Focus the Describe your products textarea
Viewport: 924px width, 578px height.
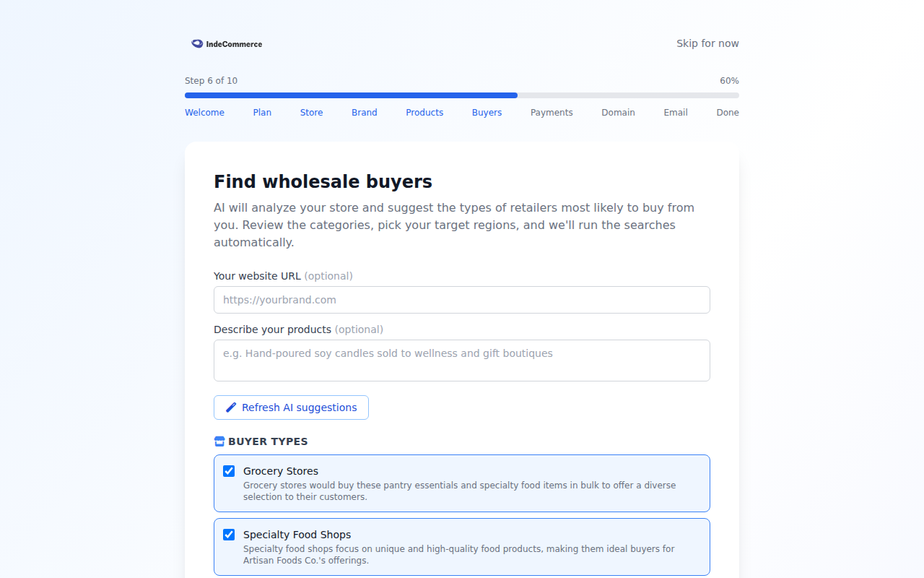coord(462,361)
